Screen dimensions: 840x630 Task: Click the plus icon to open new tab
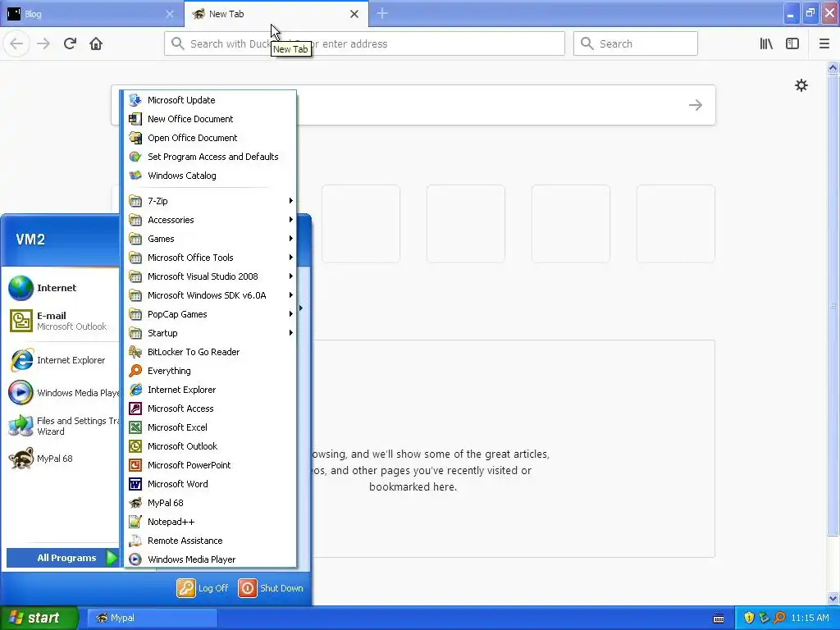coord(382,13)
